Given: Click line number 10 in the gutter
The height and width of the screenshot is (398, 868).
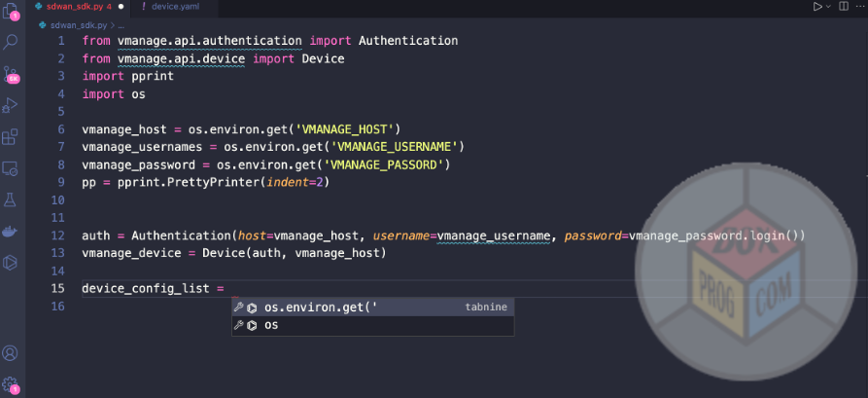Looking at the screenshot, I should [59, 199].
